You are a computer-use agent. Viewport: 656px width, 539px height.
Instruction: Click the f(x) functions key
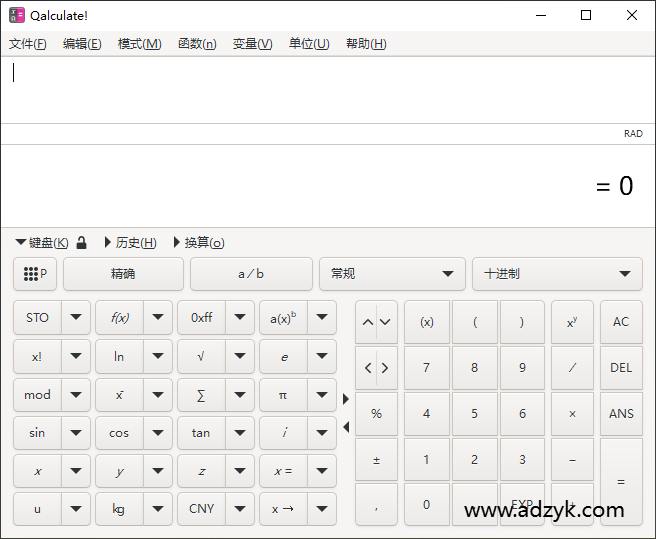[x=119, y=318]
